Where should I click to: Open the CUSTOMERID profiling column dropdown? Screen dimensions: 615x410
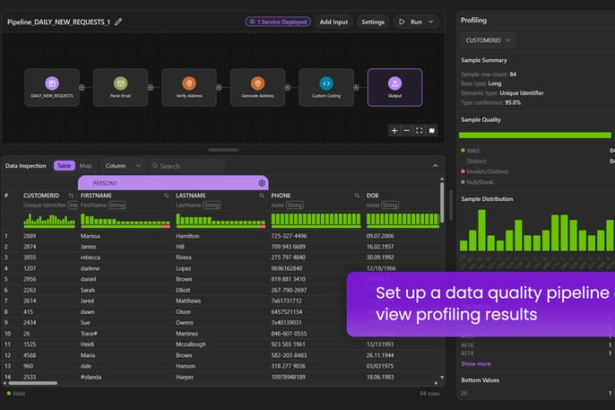click(488, 40)
